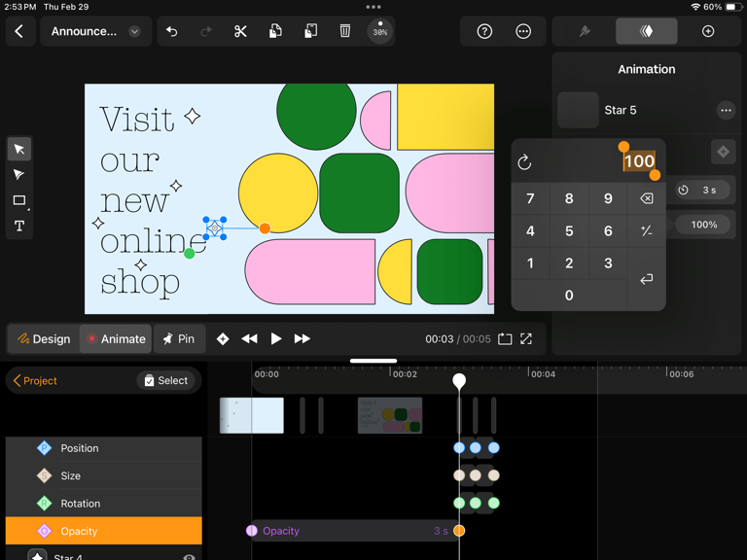Image resolution: width=747 pixels, height=560 pixels.
Task: Tap the Select checkbox button
Action: pyautogui.click(x=165, y=380)
